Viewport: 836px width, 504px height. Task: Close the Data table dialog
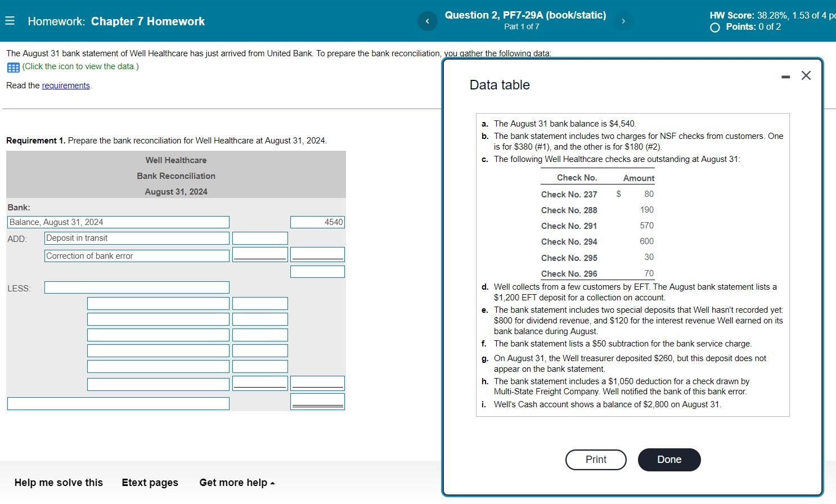(x=806, y=75)
